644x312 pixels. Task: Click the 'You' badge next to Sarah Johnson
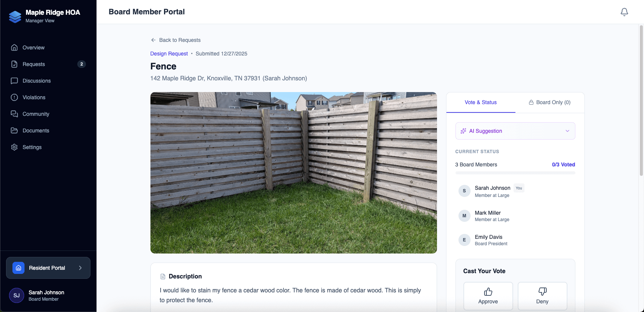[x=519, y=188]
